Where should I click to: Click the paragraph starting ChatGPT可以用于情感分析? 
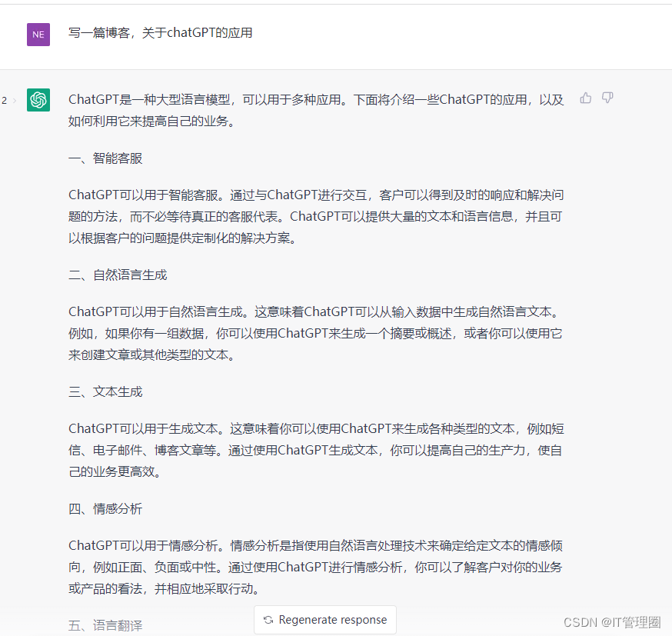[316, 568]
